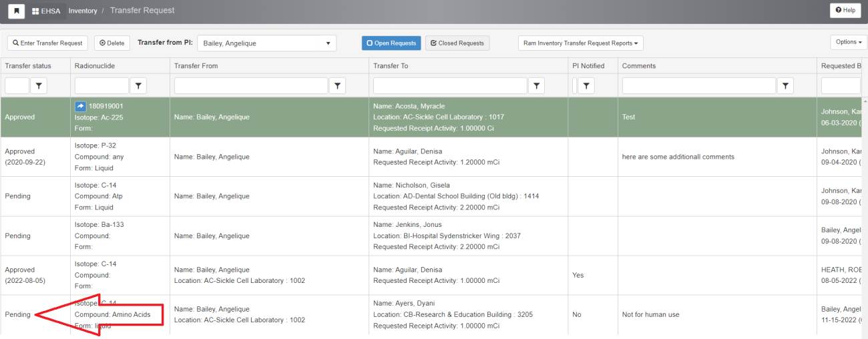Go to Inventory in the breadcrumb
This screenshot has width=868, height=339.
(83, 11)
